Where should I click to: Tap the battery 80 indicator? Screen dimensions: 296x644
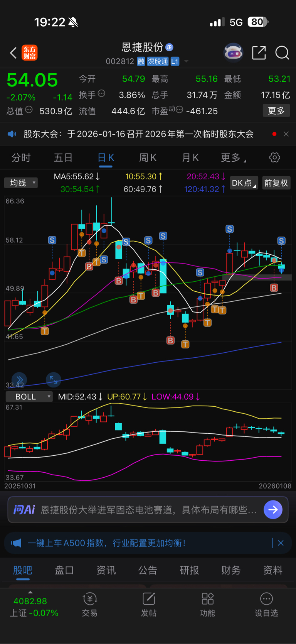click(x=258, y=22)
